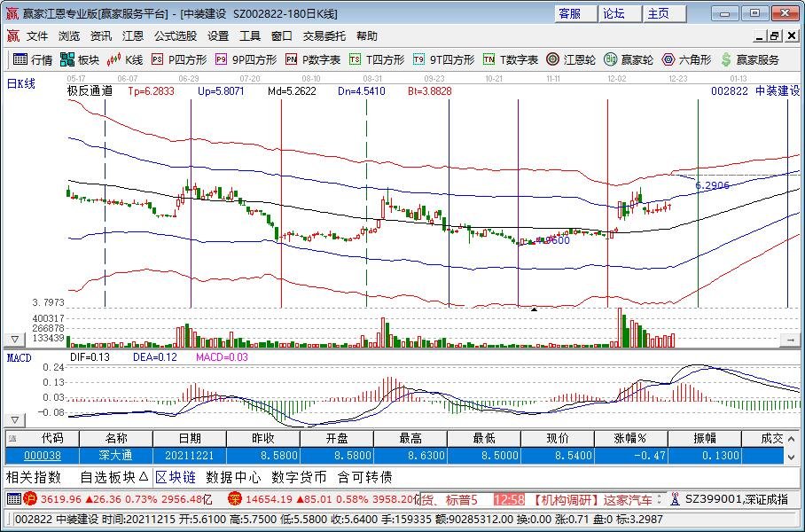Click the status bar table icon
The image size is (805, 532).
[x=14, y=498]
